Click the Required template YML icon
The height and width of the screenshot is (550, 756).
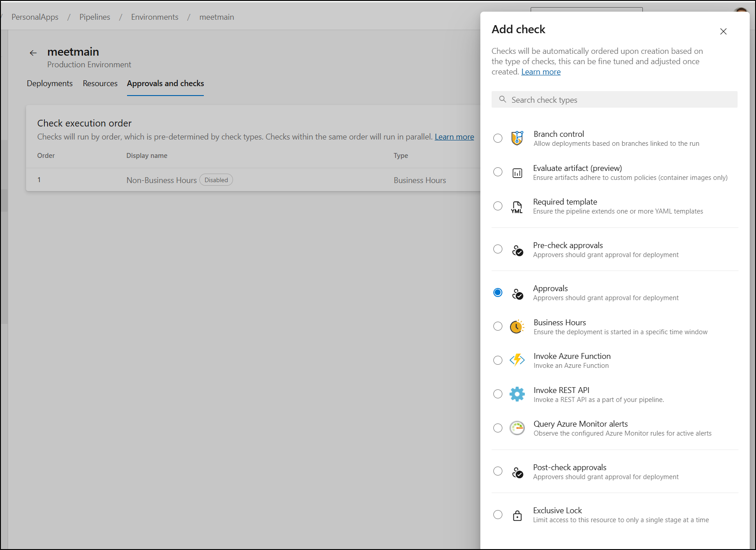pos(517,207)
